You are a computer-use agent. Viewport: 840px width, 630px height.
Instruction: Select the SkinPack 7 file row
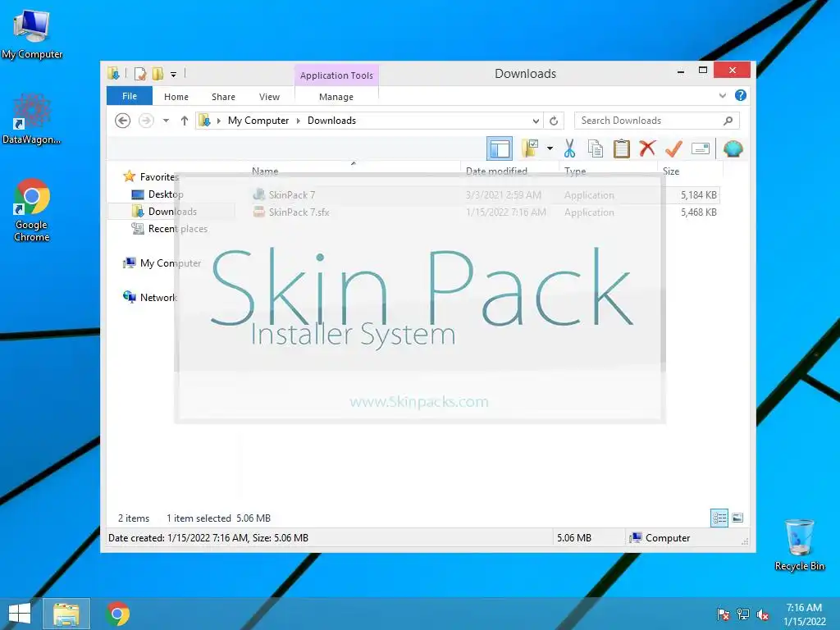484,194
